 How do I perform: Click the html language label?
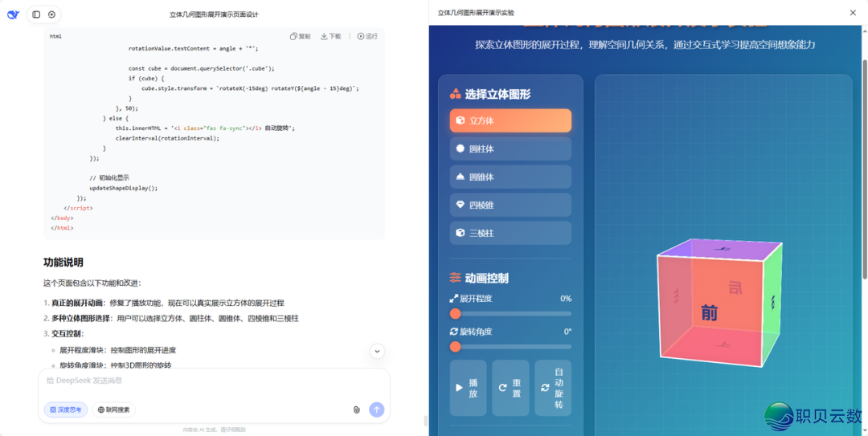(x=55, y=36)
